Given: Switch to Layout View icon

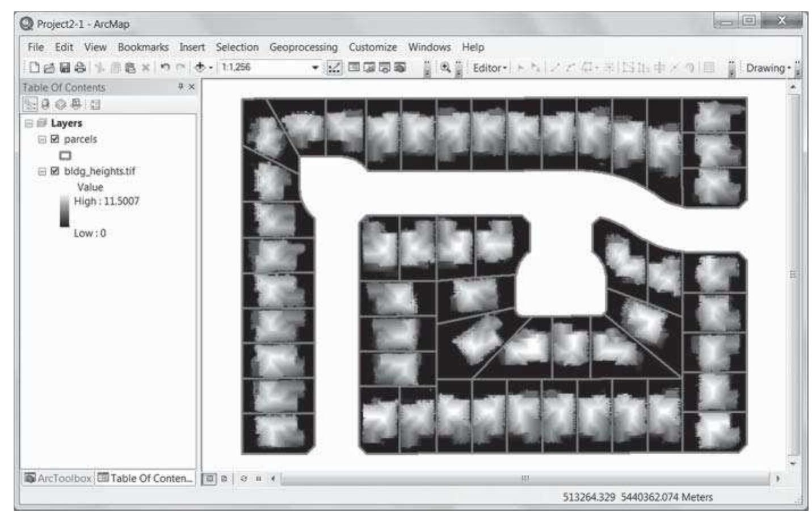Looking at the screenshot, I should [224, 479].
